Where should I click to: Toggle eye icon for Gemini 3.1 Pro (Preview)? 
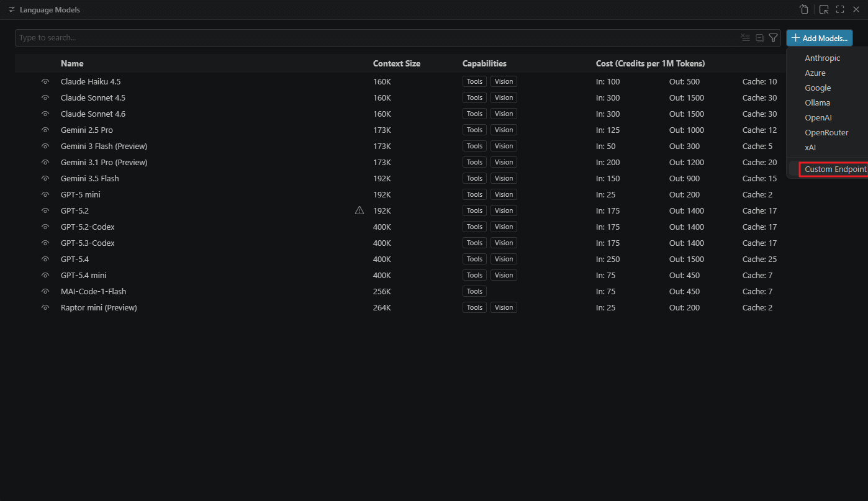click(x=45, y=162)
